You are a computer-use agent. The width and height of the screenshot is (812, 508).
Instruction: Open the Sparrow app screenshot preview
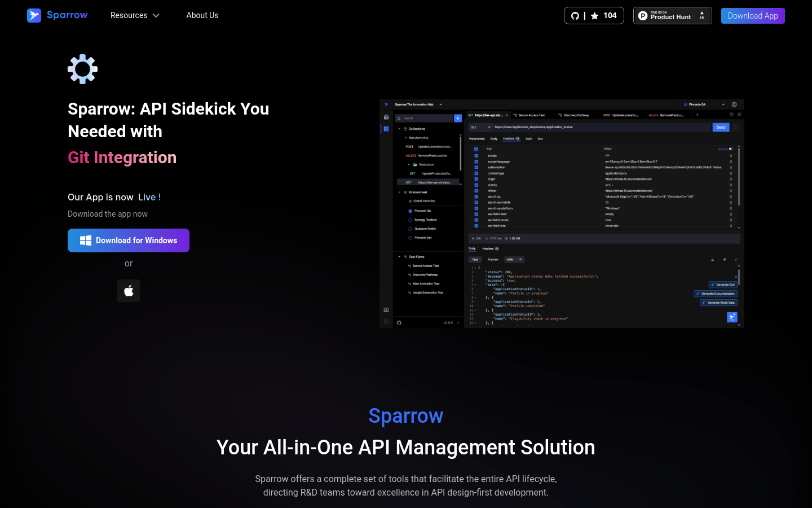point(562,213)
